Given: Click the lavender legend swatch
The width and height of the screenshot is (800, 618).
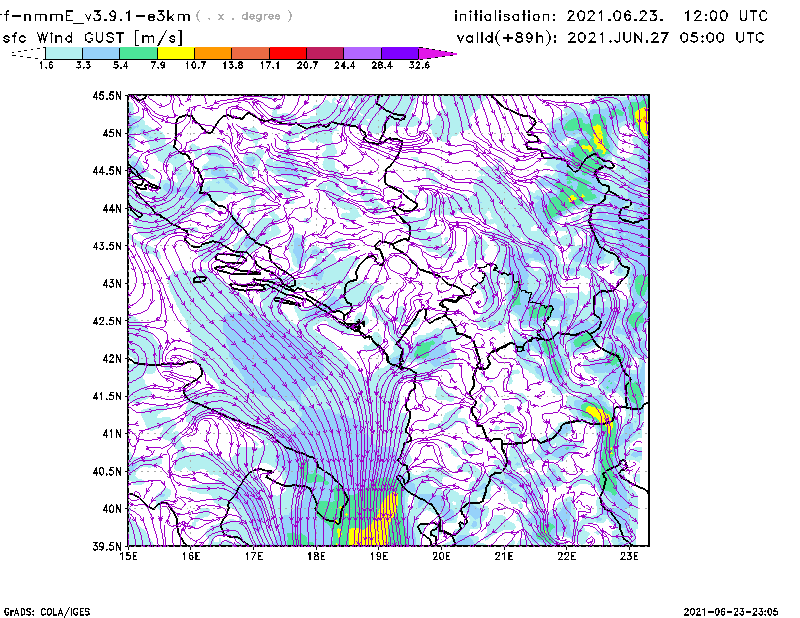Looking at the screenshot, I should point(362,53).
